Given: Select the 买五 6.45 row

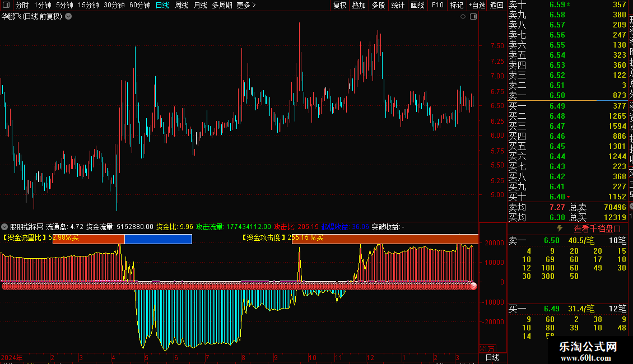Looking at the screenshot, I should click(x=567, y=147).
